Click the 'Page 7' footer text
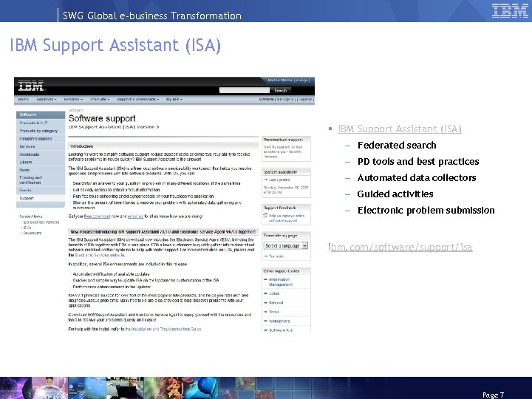This screenshot has width=532, height=399. (493, 395)
